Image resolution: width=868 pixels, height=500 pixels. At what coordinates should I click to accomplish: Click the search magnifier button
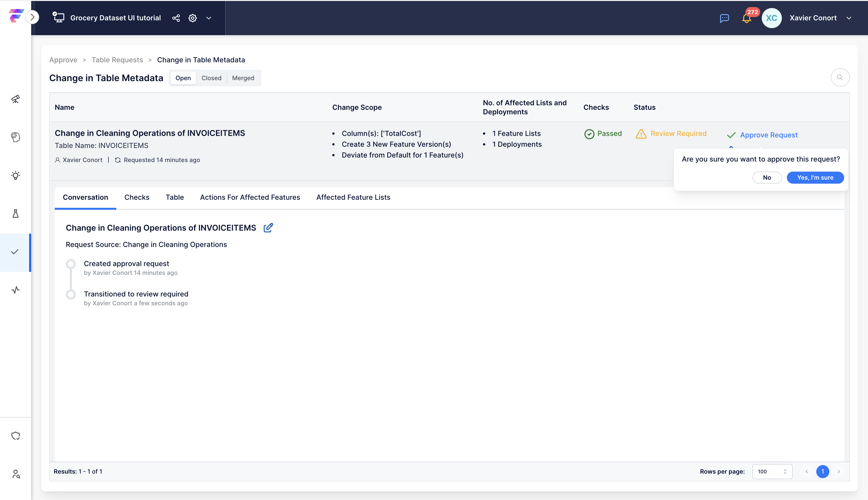click(840, 78)
